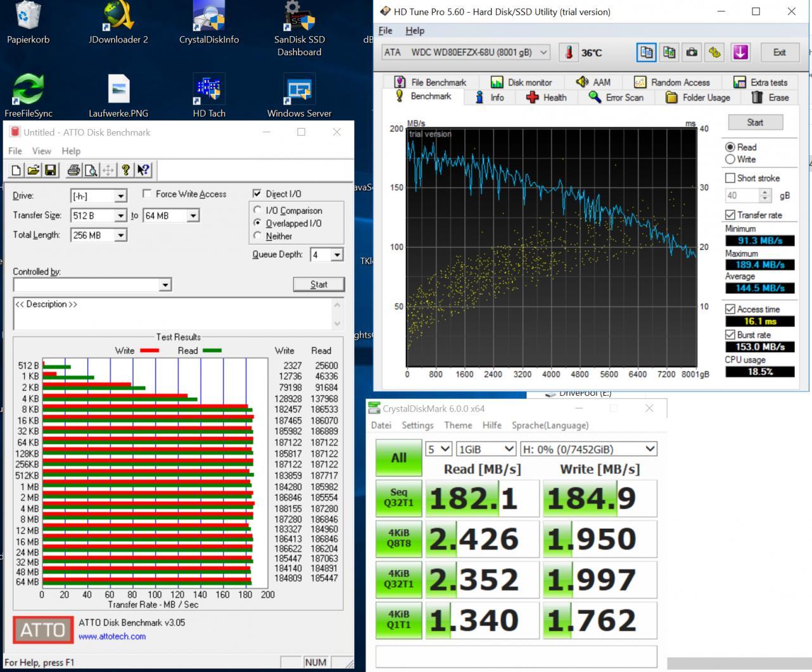Viewport: 812px width, 672px height.
Task: Click the context help arrow-question icon in ATTO
Action: pyautogui.click(x=143, y=170)
